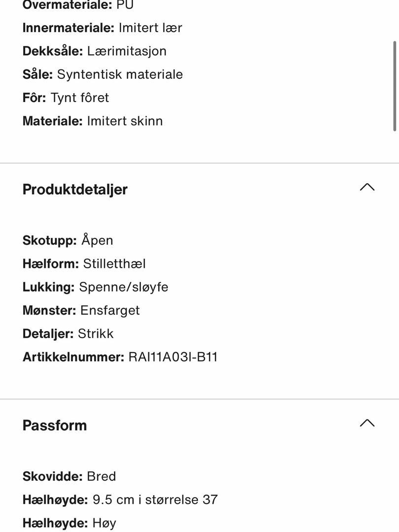The height and width of the screenshot is (532, 399).
Task: Click the vertical scrollbar thumb
Action: coord(395,86)
